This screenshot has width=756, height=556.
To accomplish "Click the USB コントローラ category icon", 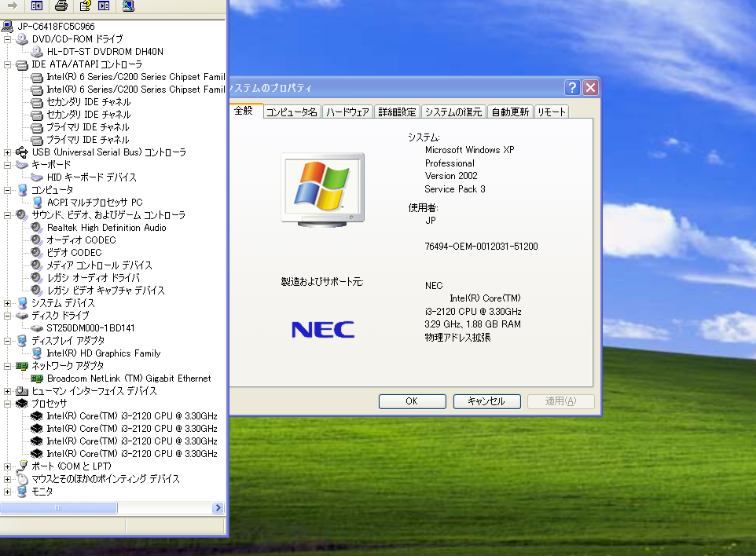I will point(22,152).
